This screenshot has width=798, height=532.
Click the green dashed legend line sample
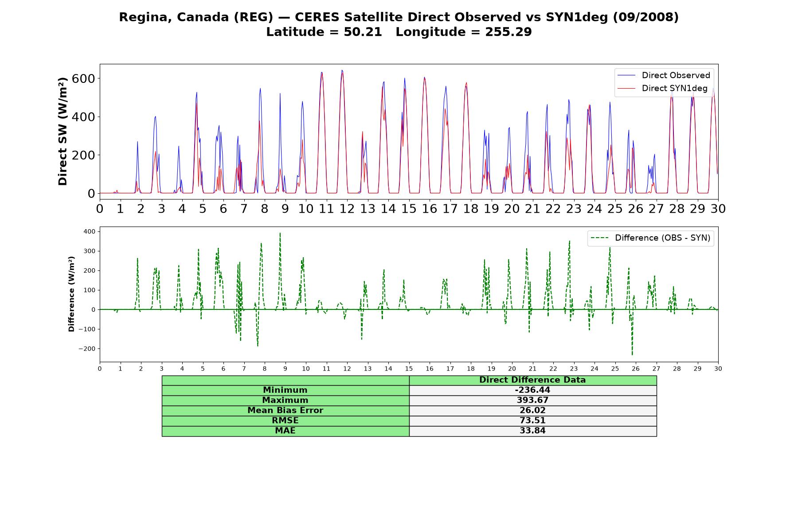click(599, 238)
